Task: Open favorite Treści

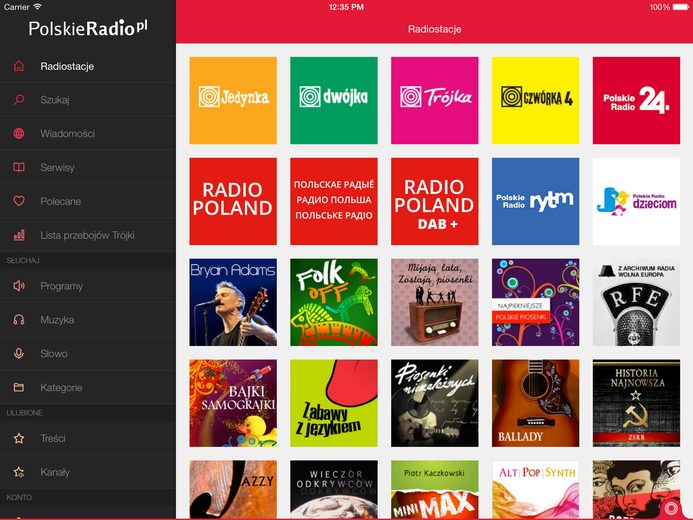Action: [x=88, y=438]
